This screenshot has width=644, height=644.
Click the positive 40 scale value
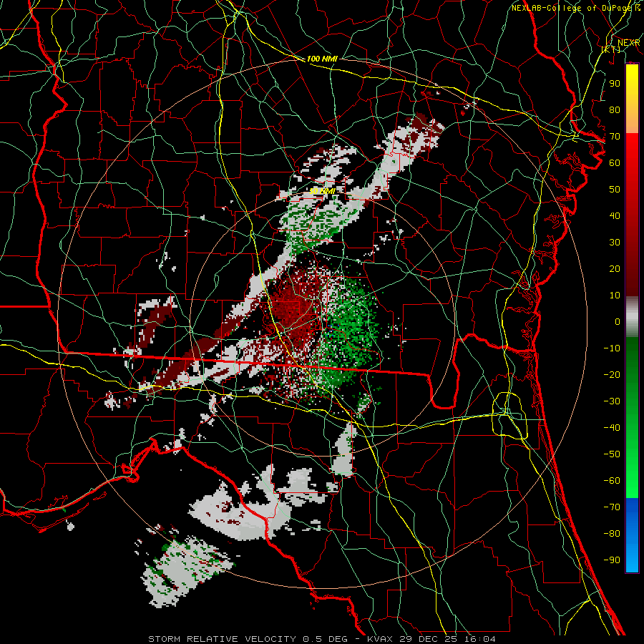coord(615,215)
